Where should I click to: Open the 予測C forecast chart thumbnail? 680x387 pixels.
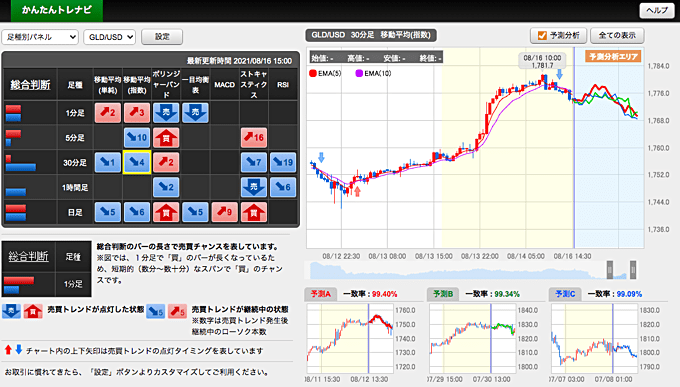coord(594,338)
